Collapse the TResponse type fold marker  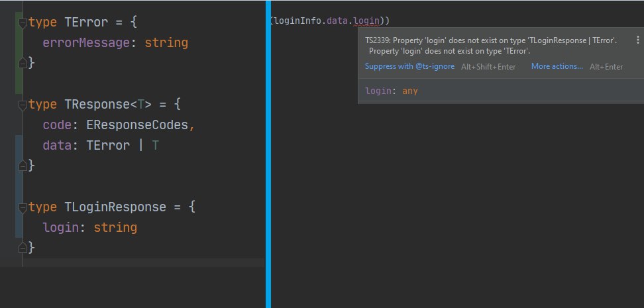click(x=23, y=105)
